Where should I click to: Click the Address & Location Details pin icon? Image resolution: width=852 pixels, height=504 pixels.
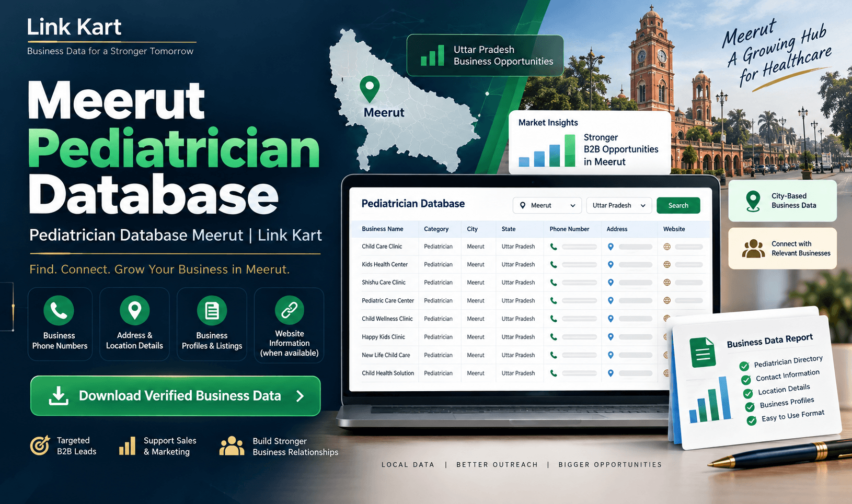[135, 310]
